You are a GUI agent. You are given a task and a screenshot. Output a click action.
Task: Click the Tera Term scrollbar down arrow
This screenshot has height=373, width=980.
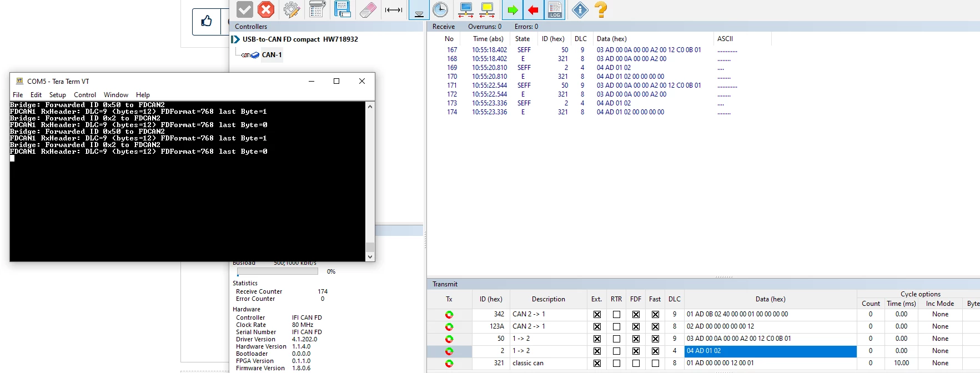point(370,257)
